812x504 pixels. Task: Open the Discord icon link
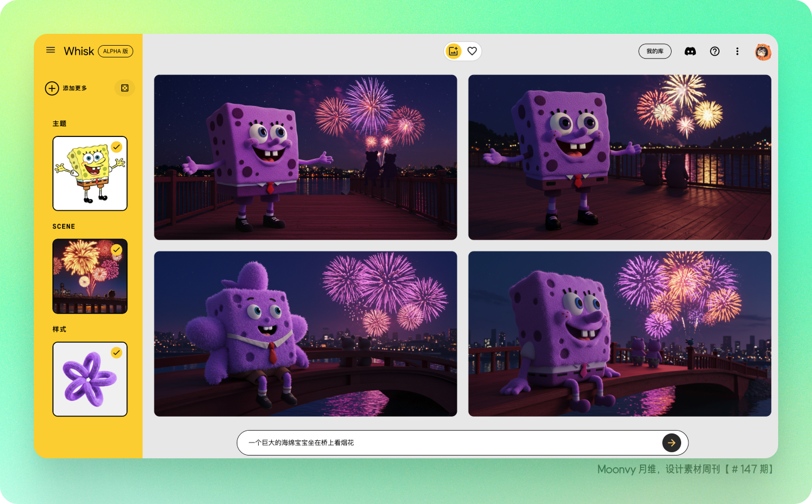[x=690, y=51]
